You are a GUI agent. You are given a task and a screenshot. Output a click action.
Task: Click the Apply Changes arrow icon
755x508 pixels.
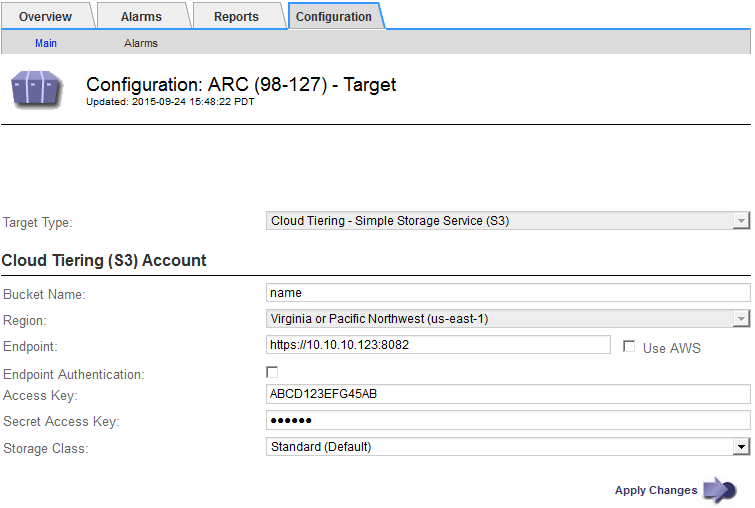(719, 490)
